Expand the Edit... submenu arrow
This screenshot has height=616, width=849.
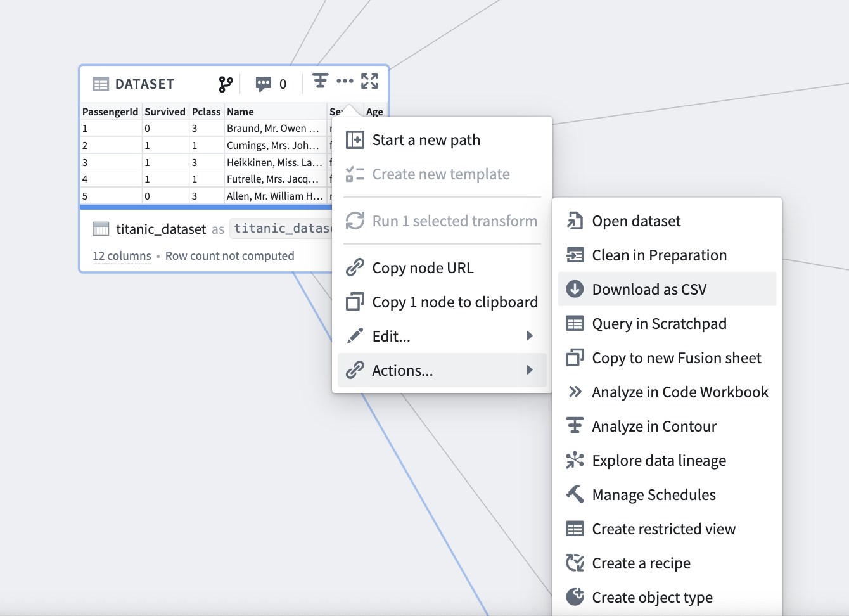click(530, 336)
